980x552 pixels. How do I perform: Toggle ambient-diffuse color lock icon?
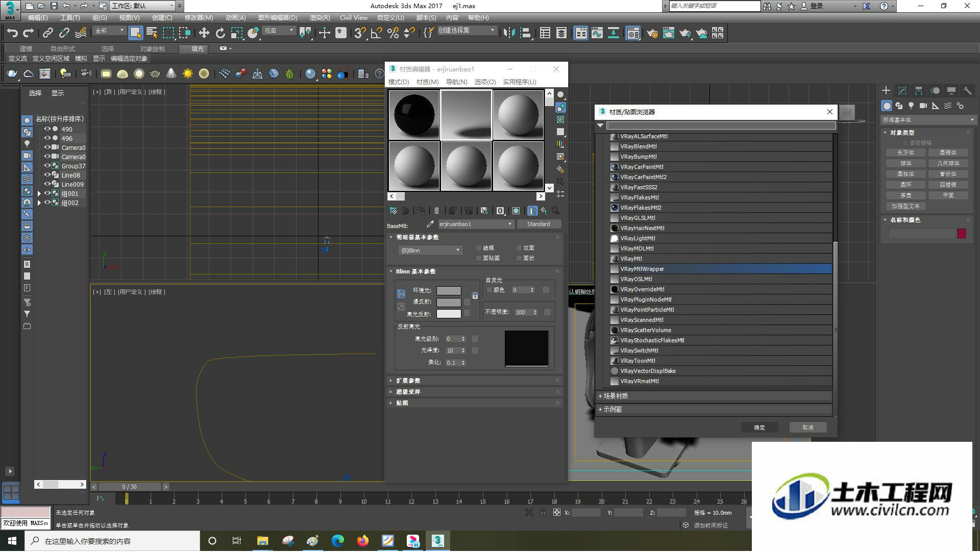pyautogui.click(x=401, y=294)
